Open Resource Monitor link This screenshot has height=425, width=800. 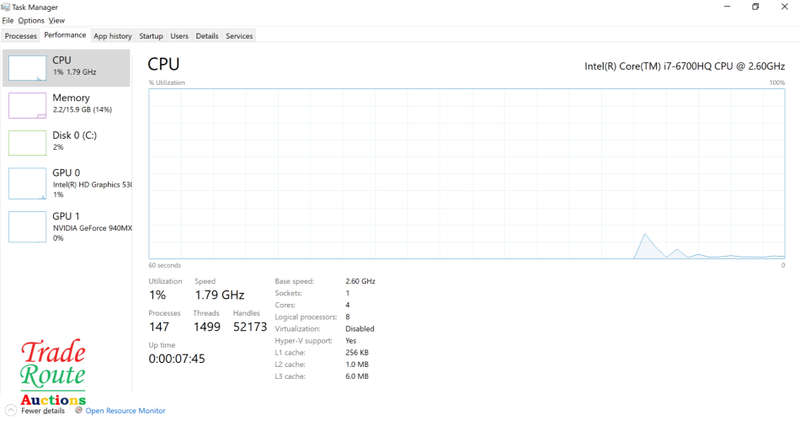click(x=126, y=411)
